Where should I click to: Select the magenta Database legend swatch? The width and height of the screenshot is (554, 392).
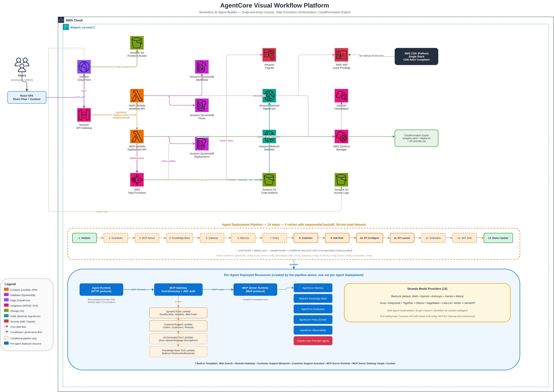[6, 294]
